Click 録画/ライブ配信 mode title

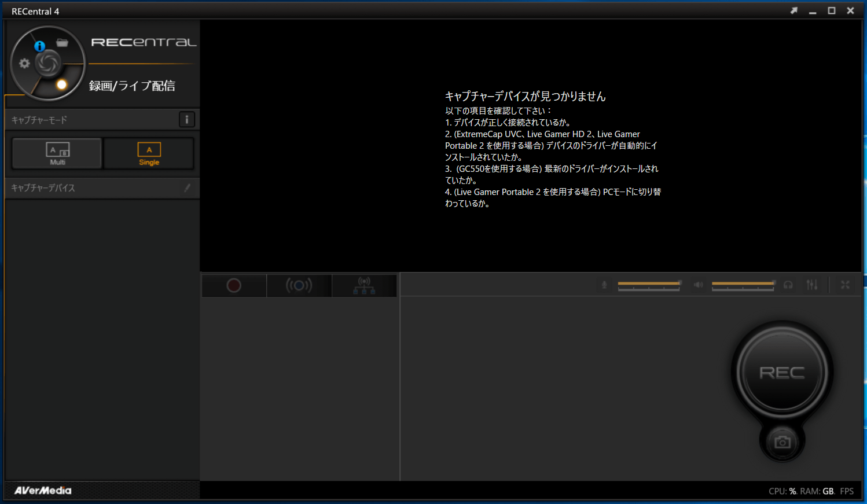132,86
